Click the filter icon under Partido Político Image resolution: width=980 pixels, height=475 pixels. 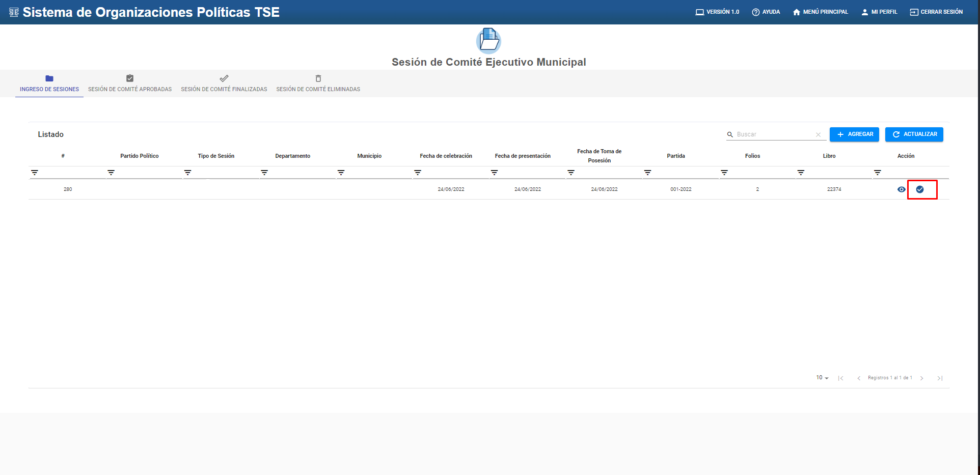[111, 173]
